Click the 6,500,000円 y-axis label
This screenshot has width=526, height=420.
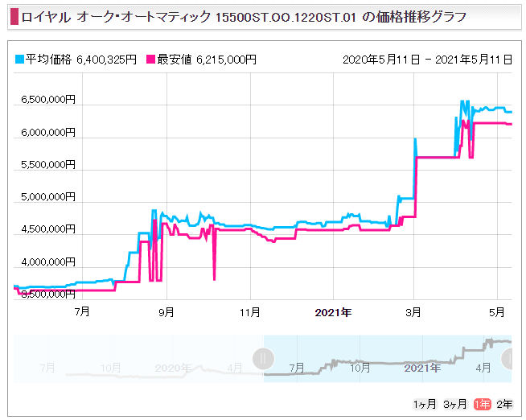pyautogui.click(x=48, y=100)
